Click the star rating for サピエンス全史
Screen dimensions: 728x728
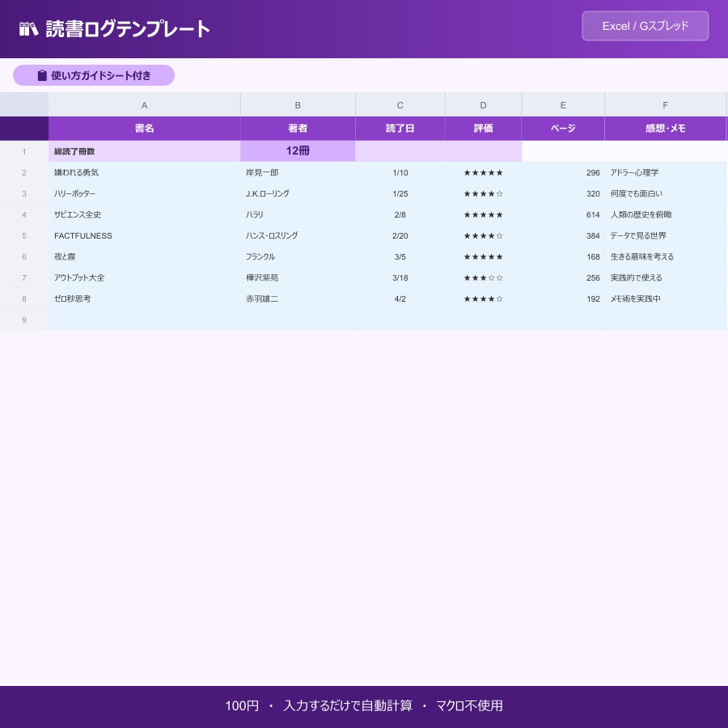pyautogui.click(x=483, y=214)
